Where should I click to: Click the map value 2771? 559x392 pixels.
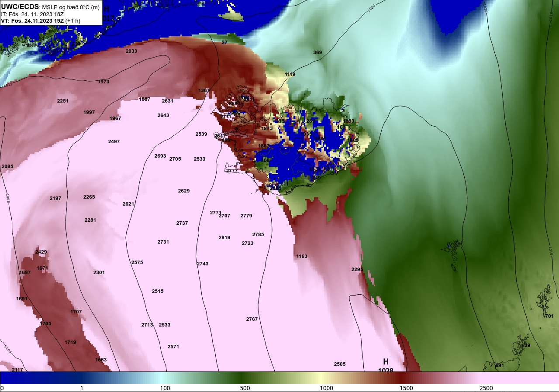click(x=216, y=213)
